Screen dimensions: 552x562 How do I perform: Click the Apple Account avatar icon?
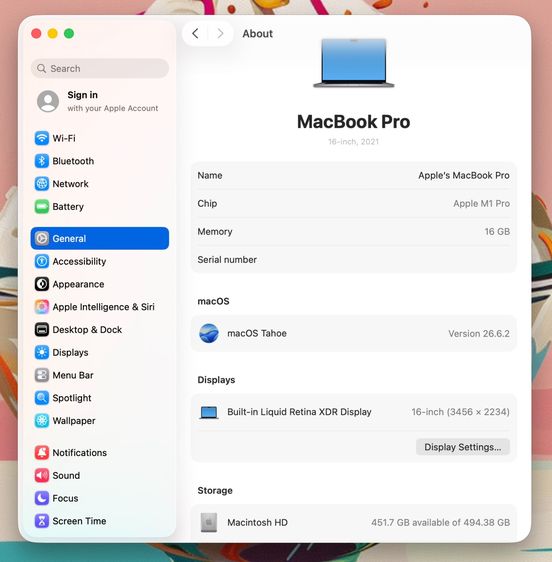click(48, 101)
